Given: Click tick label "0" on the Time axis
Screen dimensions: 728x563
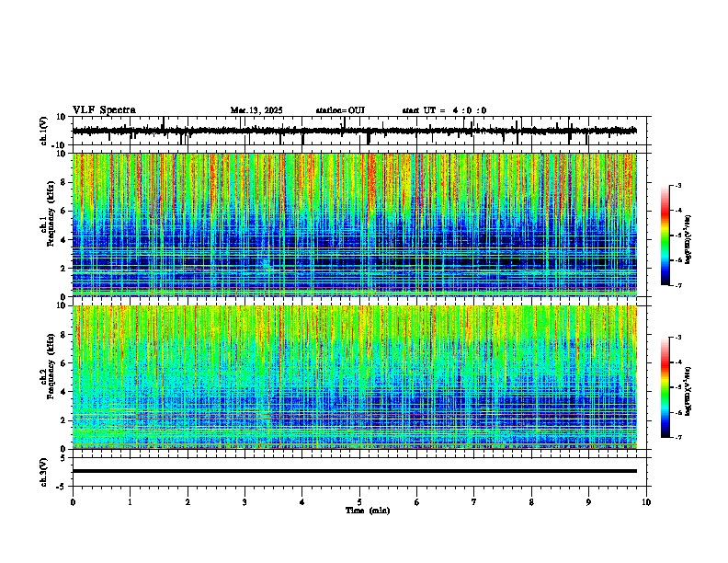Looking at the screenshot, I should (73, 502).
